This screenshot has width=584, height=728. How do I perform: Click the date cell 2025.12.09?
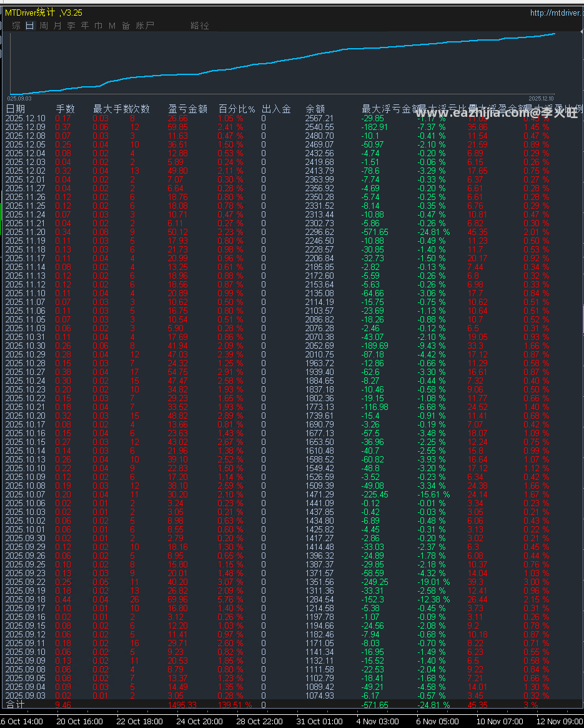pos(26,127)
